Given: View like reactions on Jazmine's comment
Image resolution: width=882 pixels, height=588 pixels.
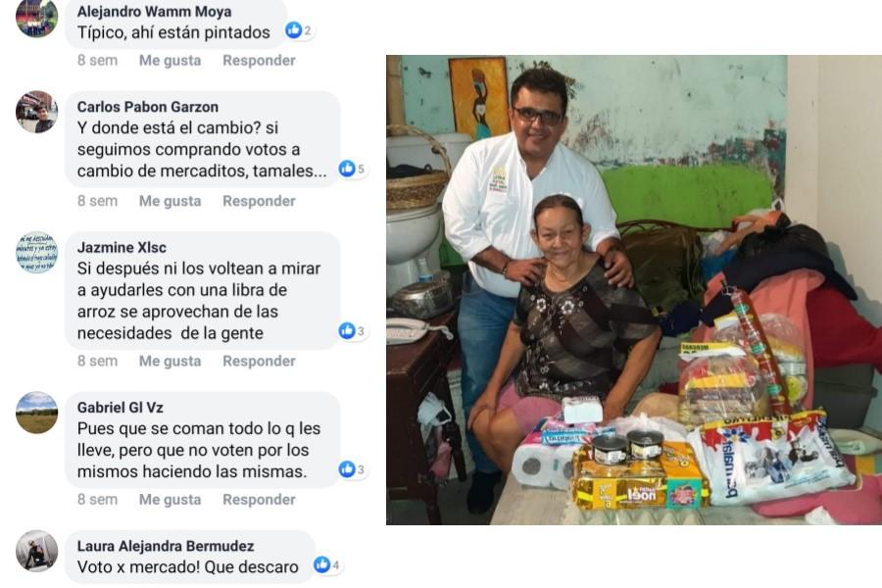Looking at the screenshot, I should tap(352, 331).
